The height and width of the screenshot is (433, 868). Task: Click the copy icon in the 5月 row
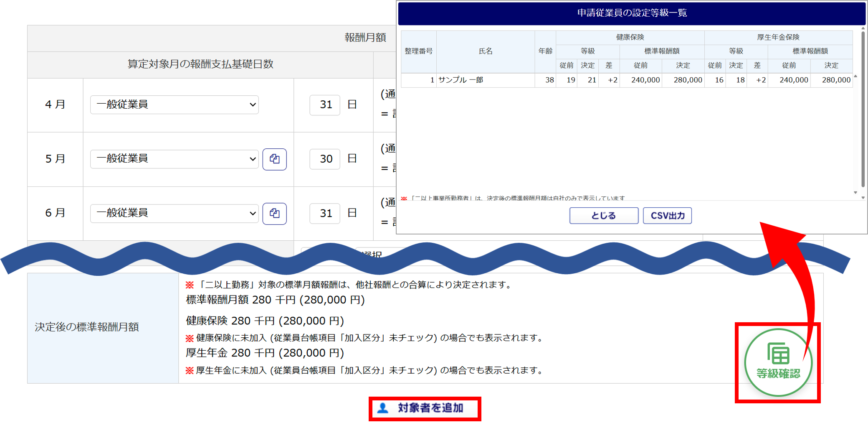[274, 159]
